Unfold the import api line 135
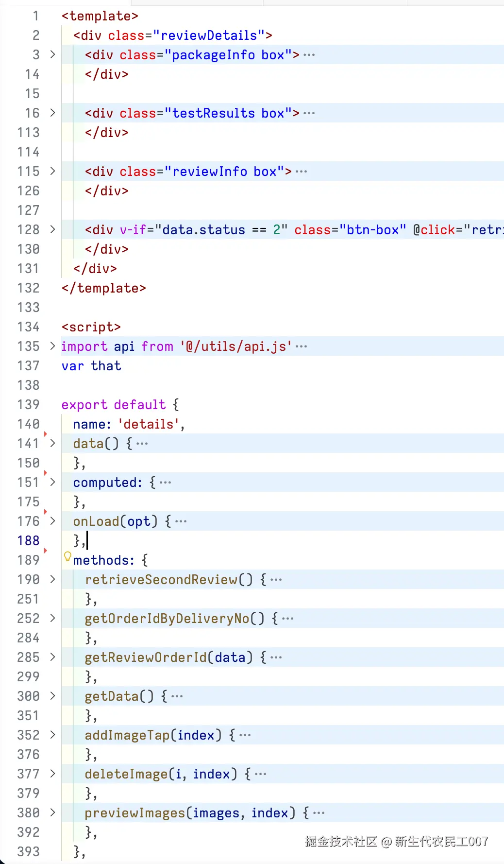This screenshot has height=864, width=504. tap(52, 346)
